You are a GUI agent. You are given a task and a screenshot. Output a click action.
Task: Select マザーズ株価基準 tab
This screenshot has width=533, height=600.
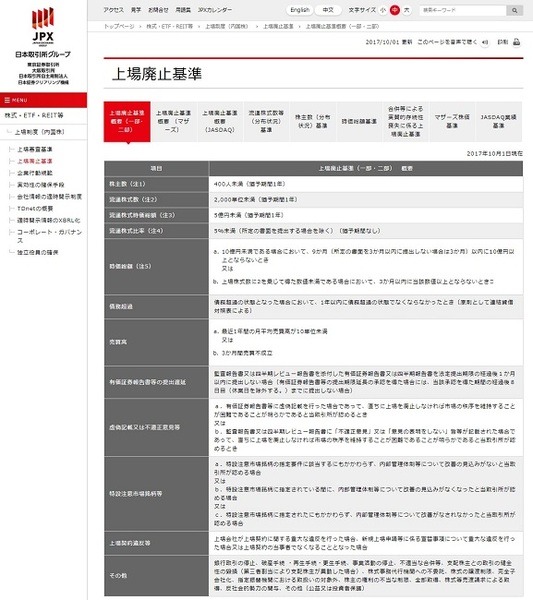pyautogui.click(x=452, y=121)
